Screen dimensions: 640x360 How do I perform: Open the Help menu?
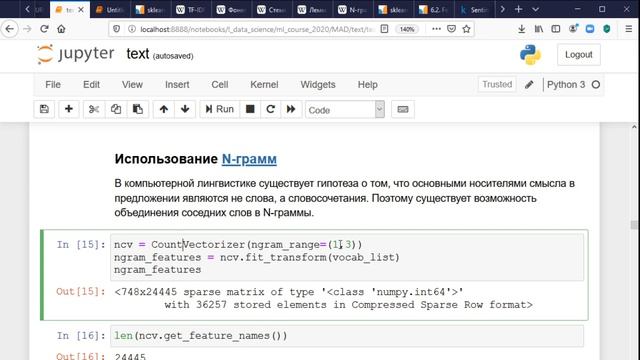click(367, 84)
